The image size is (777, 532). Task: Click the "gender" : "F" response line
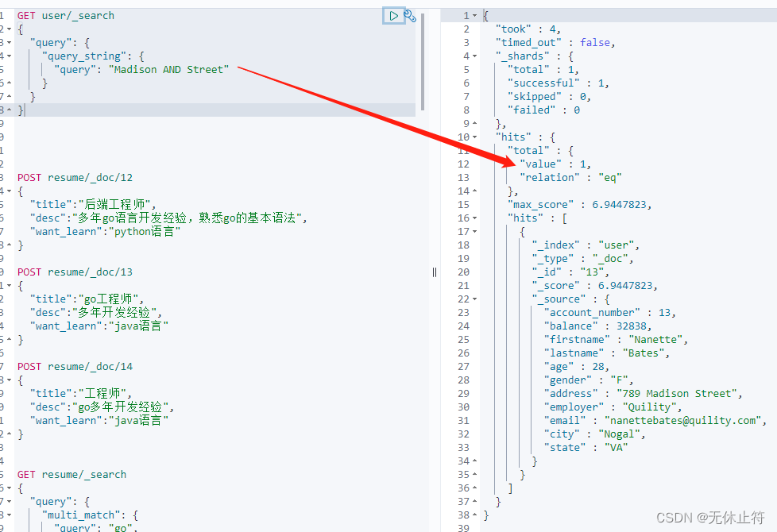[589, 380]
